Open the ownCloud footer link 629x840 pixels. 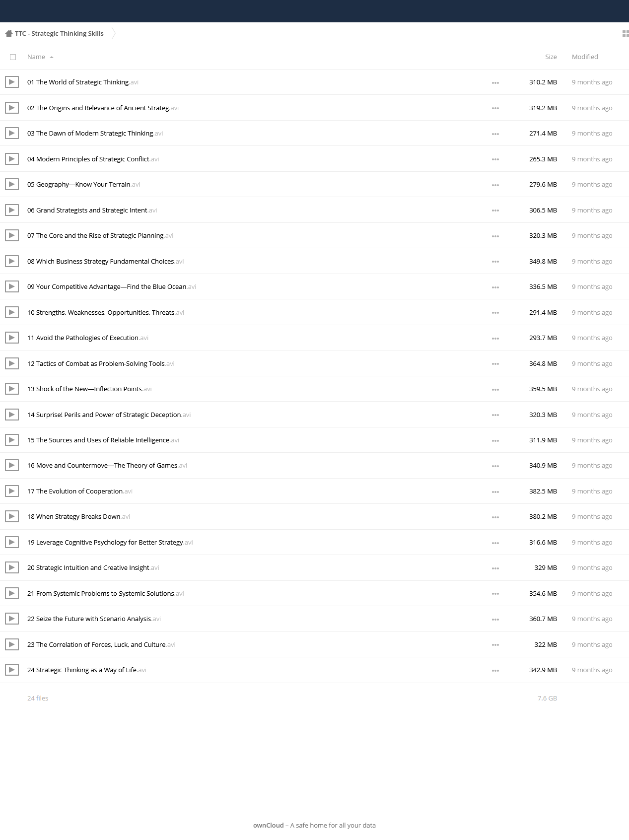268,825
